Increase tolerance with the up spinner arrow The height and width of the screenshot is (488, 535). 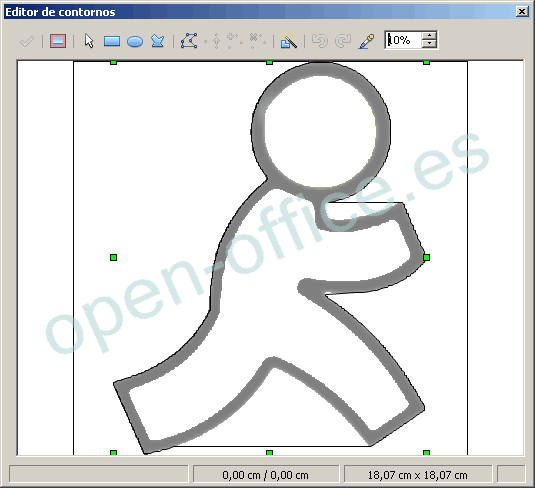tap(429, 35)
